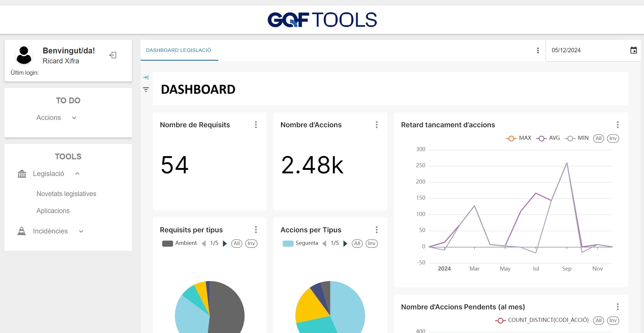
Task: Toggle the MIN series in the legend
Action: (577, 138)
